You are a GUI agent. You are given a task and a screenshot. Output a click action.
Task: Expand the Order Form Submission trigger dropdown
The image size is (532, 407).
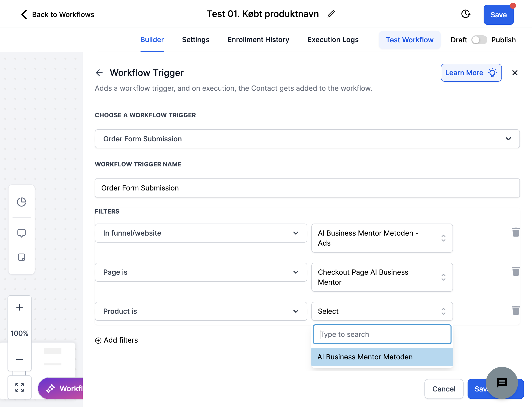(307, 139)
